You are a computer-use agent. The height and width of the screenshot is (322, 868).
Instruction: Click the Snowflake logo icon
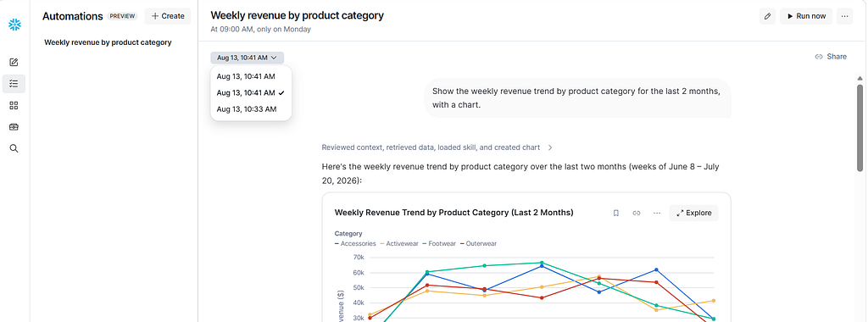click(x=14, y=25)
